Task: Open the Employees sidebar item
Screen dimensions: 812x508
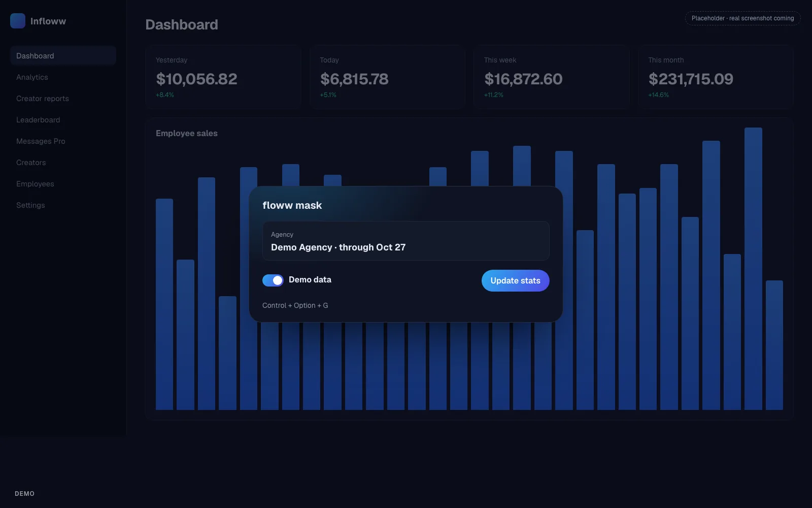Action: 63,184
